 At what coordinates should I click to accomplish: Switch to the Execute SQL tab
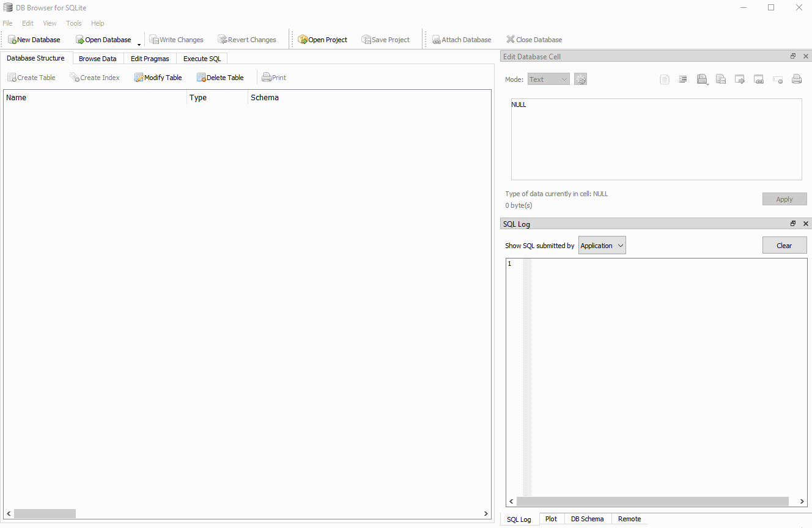202,59
